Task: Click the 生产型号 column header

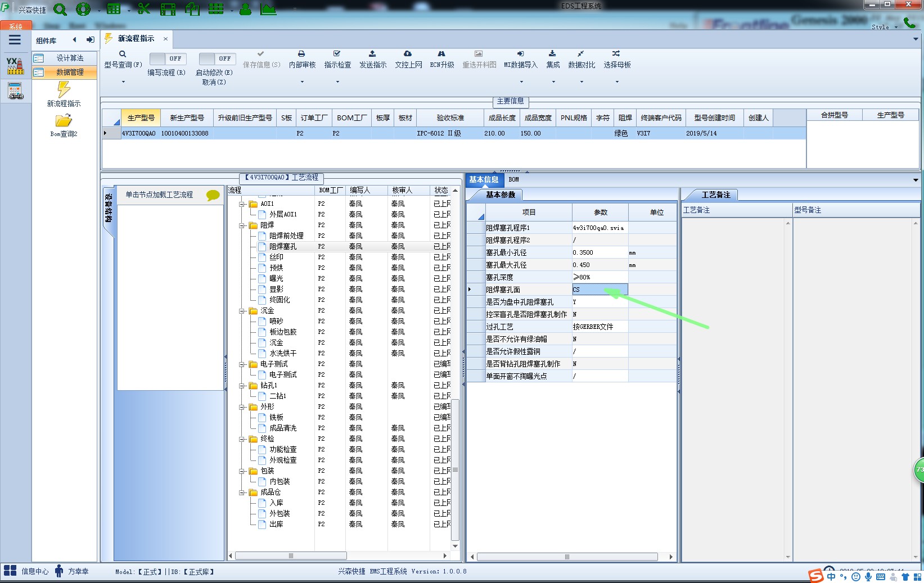Action: (x=141, y=117)
